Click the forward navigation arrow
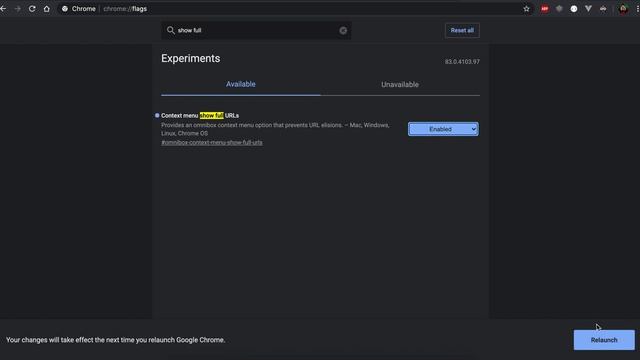 18,9
